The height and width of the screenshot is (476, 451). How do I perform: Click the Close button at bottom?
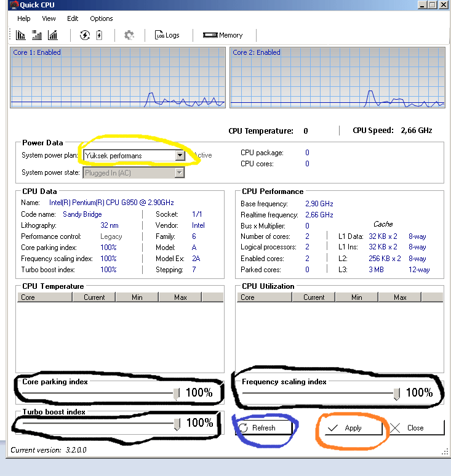tap(415, 428)
